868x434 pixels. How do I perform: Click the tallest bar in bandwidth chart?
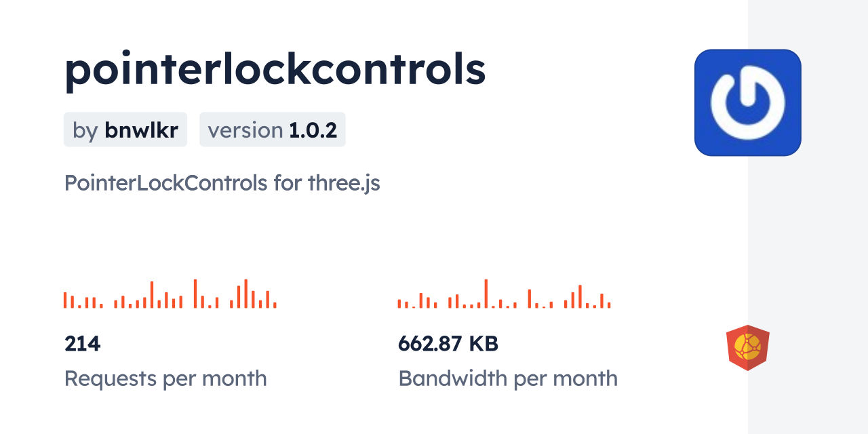(486, 294)
